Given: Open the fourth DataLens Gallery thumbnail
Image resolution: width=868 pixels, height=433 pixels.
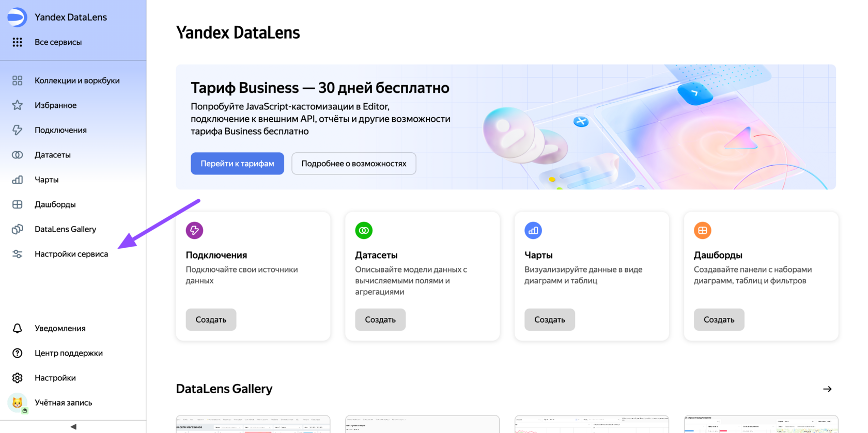Looking at the screenshot, I should click(x=762, y=424).
